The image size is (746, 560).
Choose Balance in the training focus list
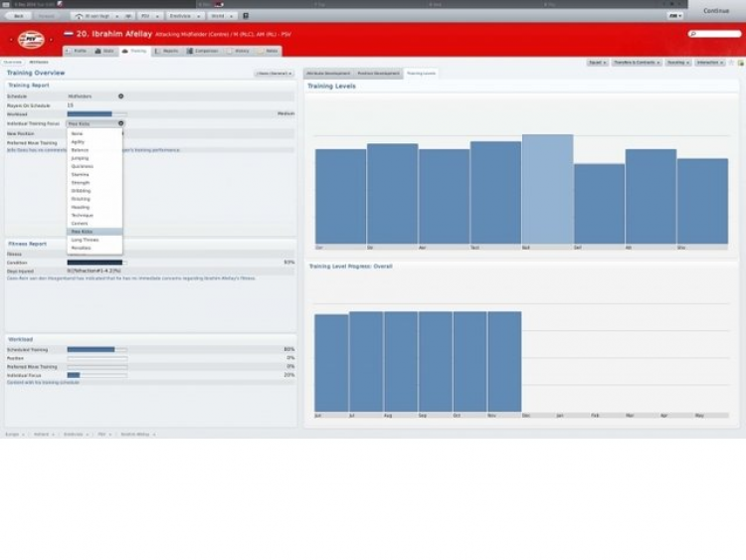pyautogui.click(x=94, y=150)
